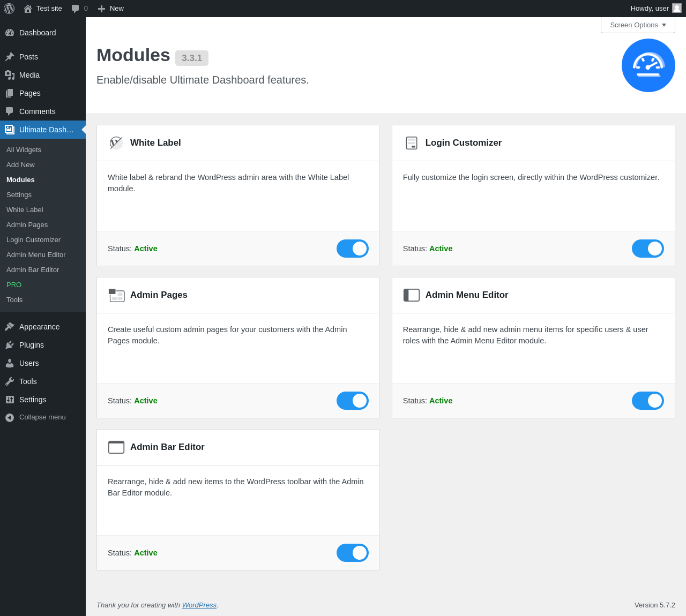Open the Login Customizer submenu link
Screen dimensions: 686x616
click(x=43, y=240)
